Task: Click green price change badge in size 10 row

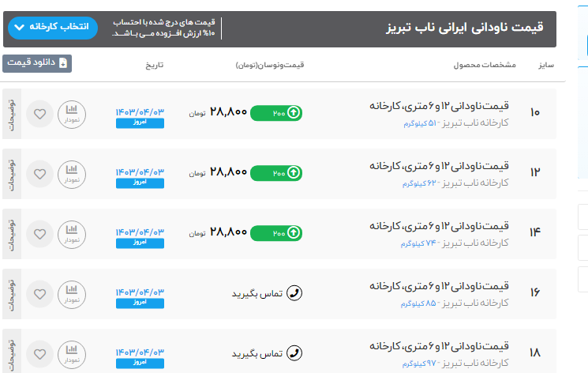Action: (x=276, y=113)
